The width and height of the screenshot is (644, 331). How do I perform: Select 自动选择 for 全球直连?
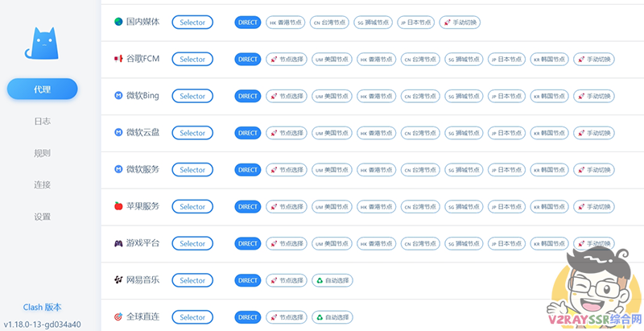tap(332, 317)
